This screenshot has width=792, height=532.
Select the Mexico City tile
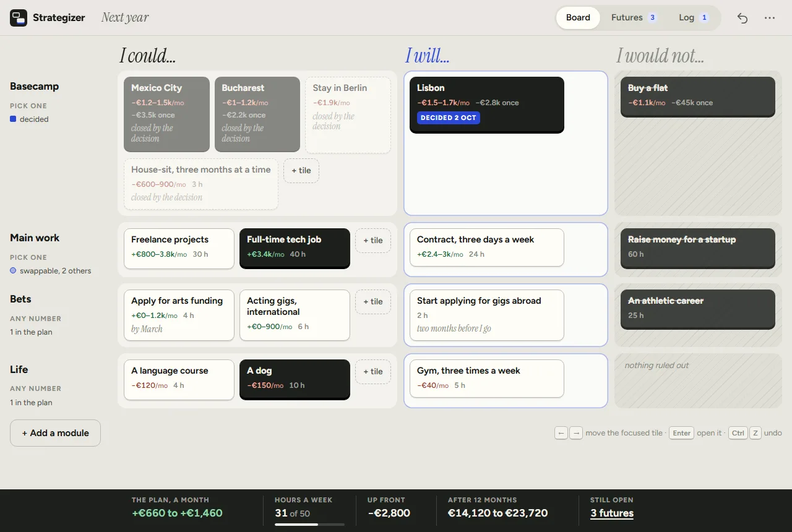166,114
